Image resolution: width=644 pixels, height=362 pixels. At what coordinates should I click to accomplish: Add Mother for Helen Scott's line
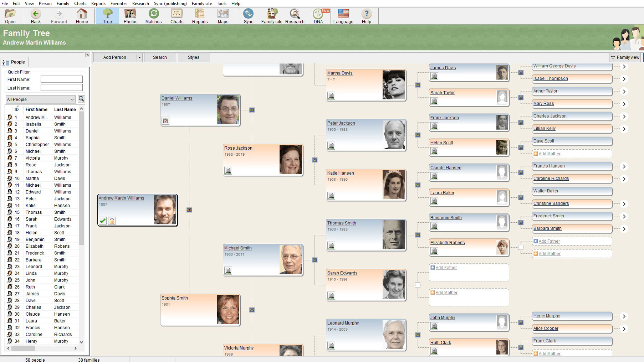550,154
